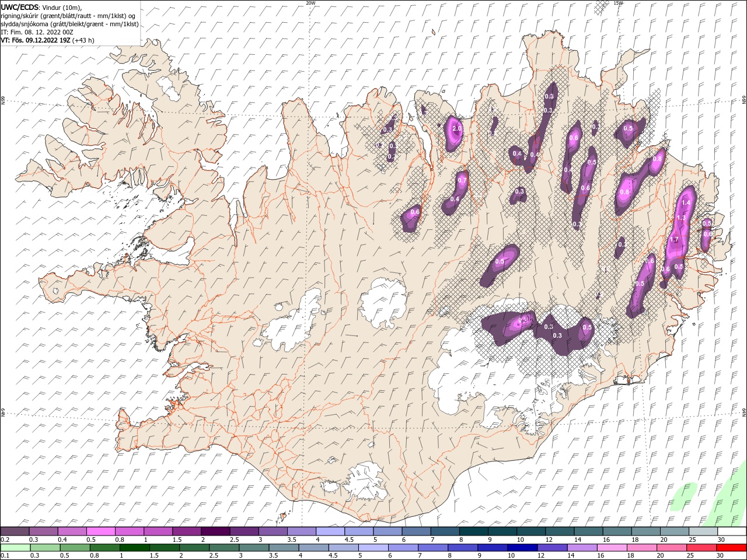The image size is (747, 560).
Task: Click the '1.3' snowfall value in the east
Action: (680, 218)
